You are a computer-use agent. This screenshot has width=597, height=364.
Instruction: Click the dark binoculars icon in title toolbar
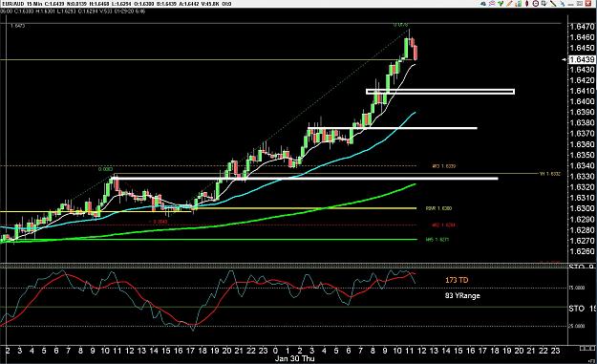[483, 4]
